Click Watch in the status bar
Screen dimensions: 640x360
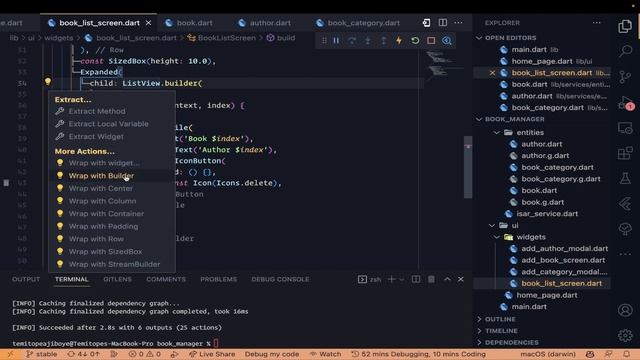click(325, 354)
